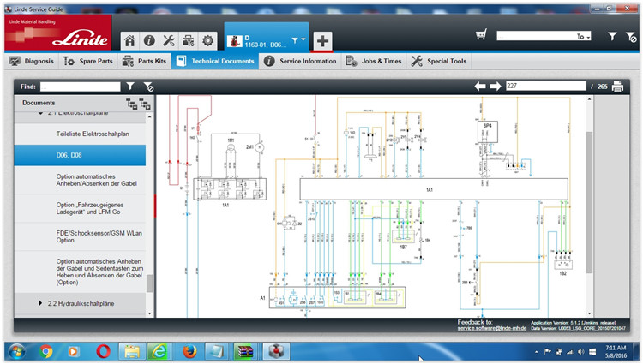Open the shopping cart
643x364 pixels.
point(482,34)
